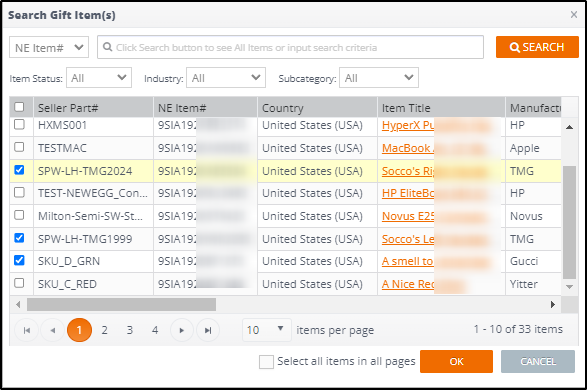Check the SKU_C_RED row checkbox

pyautogui.click(x=19, y=283)
